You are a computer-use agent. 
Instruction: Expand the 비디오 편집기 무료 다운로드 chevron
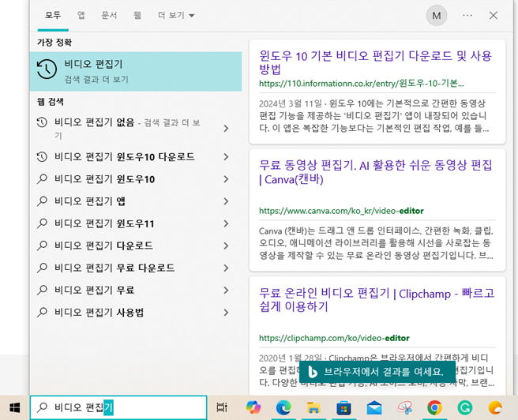(x=226, y=268)
